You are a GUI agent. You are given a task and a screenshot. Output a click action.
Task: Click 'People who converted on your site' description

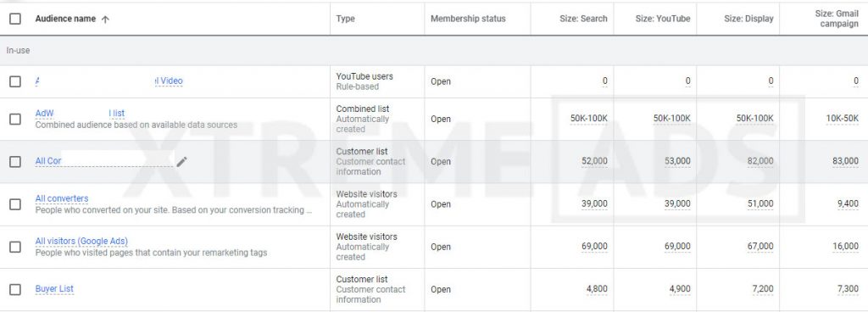174,210
